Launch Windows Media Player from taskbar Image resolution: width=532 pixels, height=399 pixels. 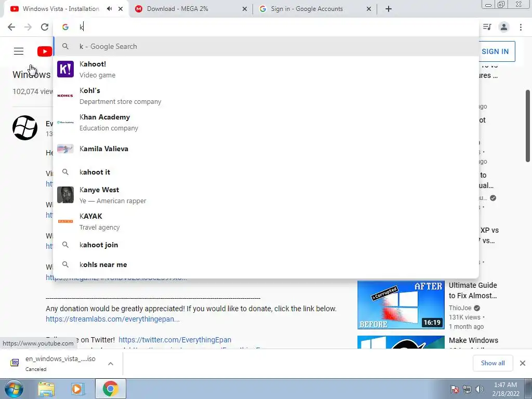pos(78,389)
